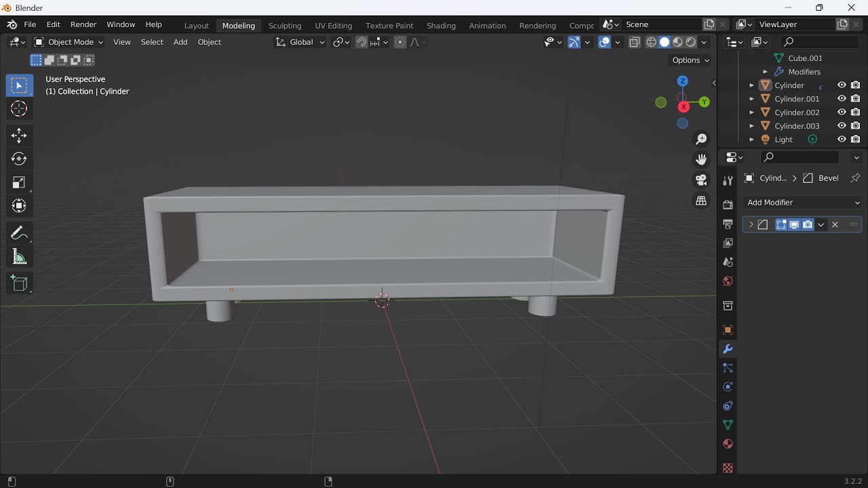Screen dimensions: 868x488
Task: Activate the Transform tool
Action: coord(19,205)
